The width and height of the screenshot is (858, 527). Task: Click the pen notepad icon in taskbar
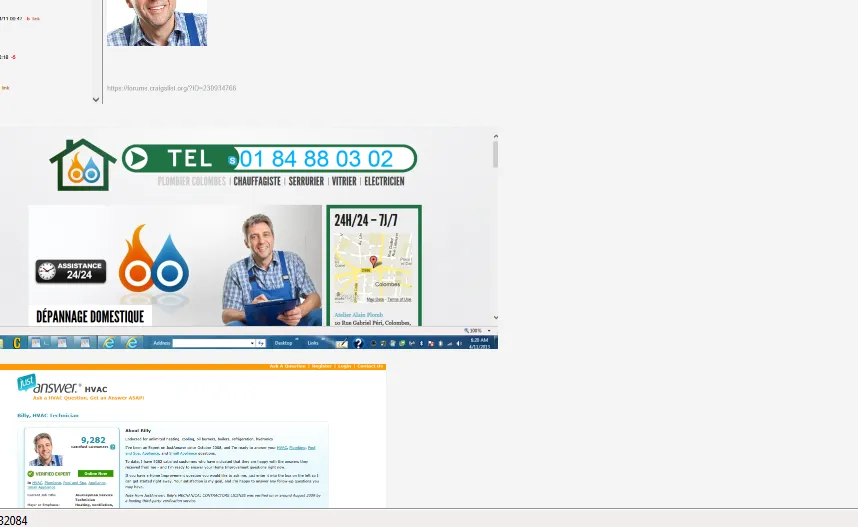pyautogui.click(x=341, y=343)
